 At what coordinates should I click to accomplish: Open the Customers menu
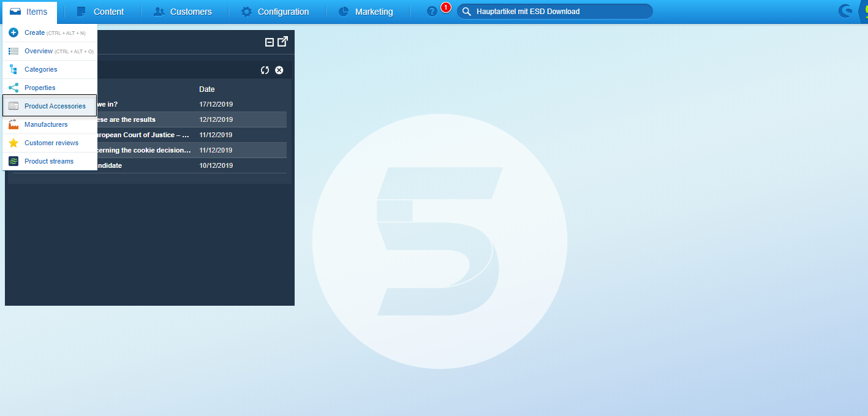point(183,12)
